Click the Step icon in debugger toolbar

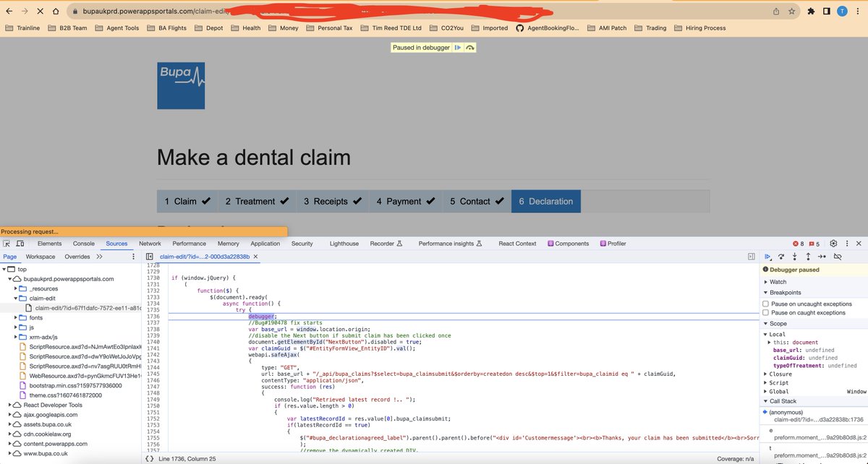(x=822, y=257)
